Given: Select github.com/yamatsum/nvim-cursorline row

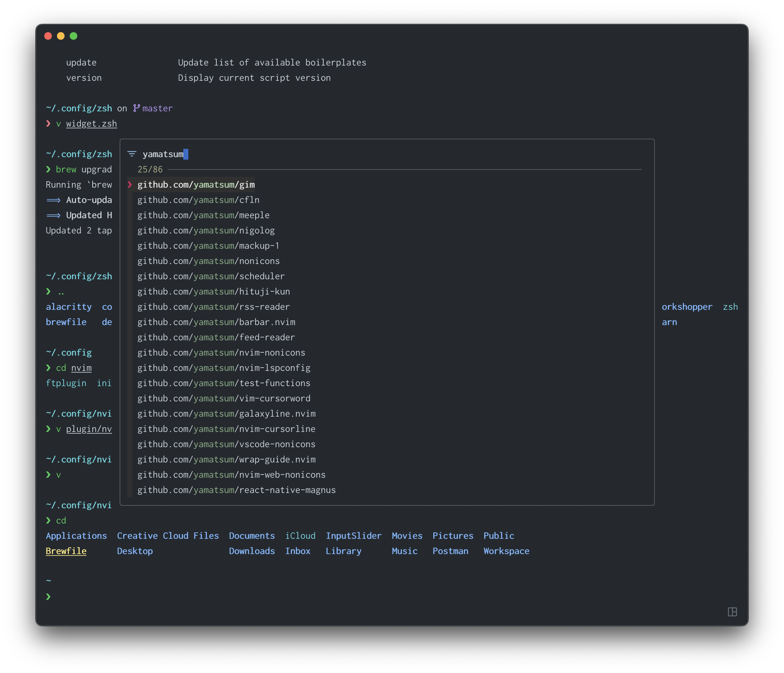Looking at the screenshot, I should (x=226, y=429).
